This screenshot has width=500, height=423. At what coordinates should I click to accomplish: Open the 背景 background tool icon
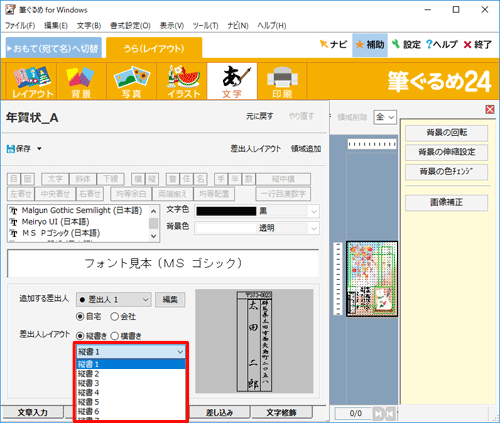click(81, 81)
